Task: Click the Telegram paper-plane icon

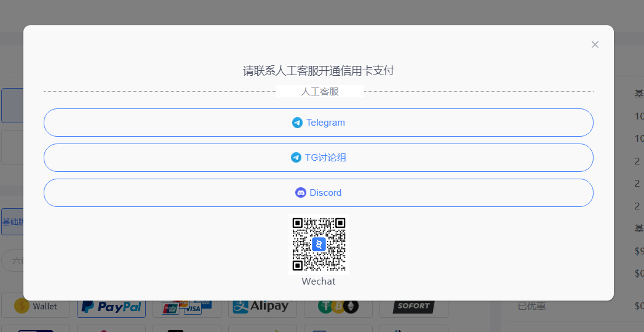Action: pos(298,123)
